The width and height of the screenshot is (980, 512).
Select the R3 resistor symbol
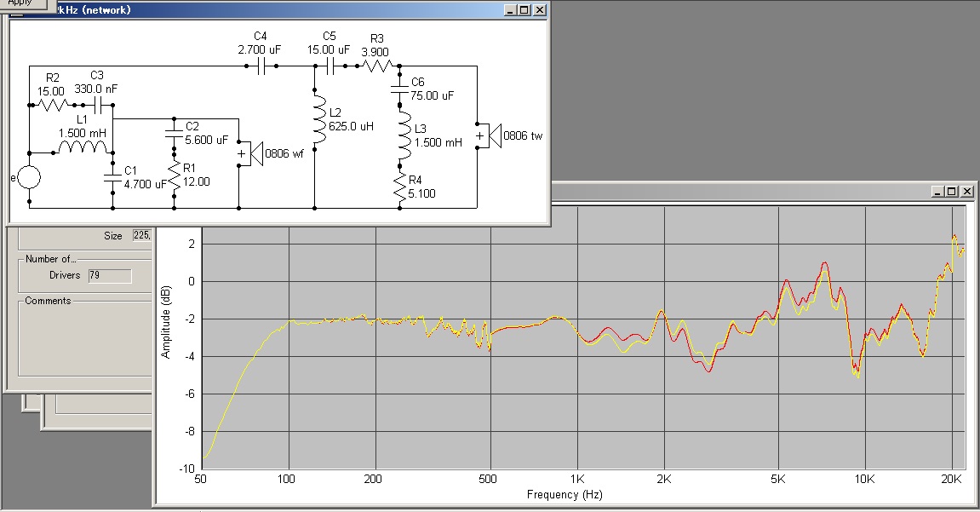click(377, 65)
